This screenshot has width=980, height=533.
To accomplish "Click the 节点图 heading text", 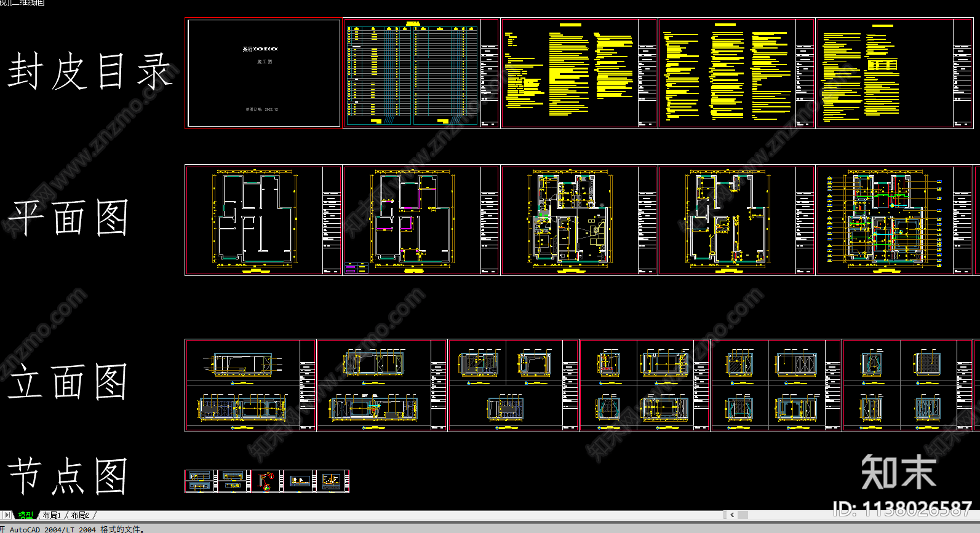I will 68,476.
